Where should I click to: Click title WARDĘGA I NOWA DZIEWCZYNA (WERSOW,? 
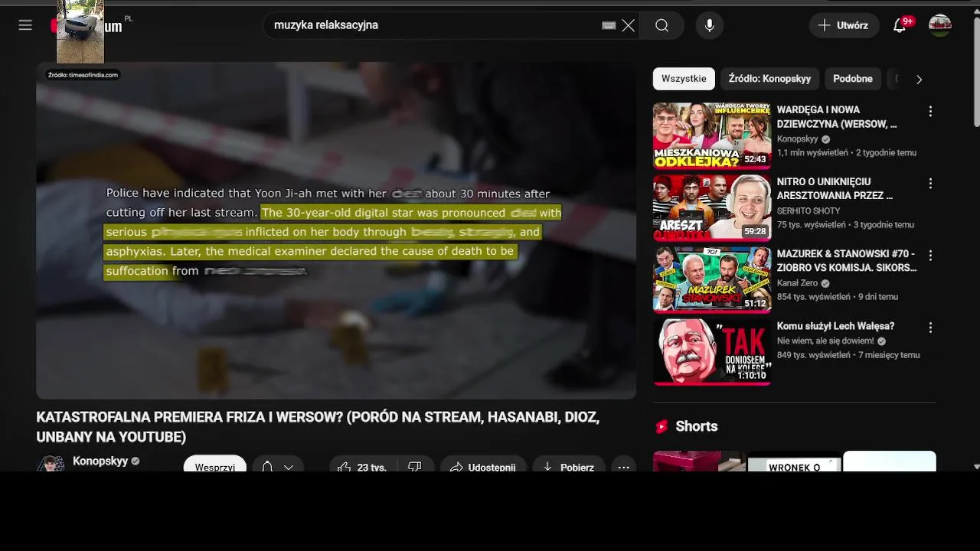click(837, 117)
